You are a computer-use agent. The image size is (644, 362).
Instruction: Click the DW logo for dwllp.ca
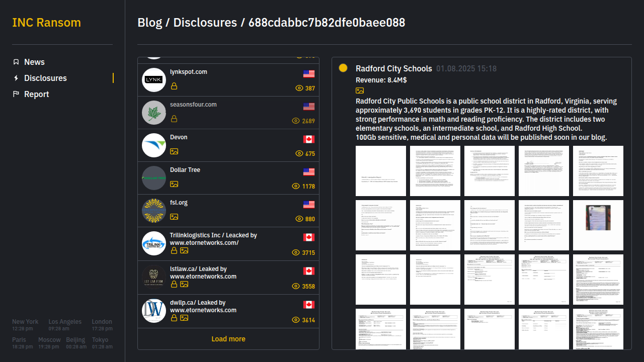tap(154, 311)
